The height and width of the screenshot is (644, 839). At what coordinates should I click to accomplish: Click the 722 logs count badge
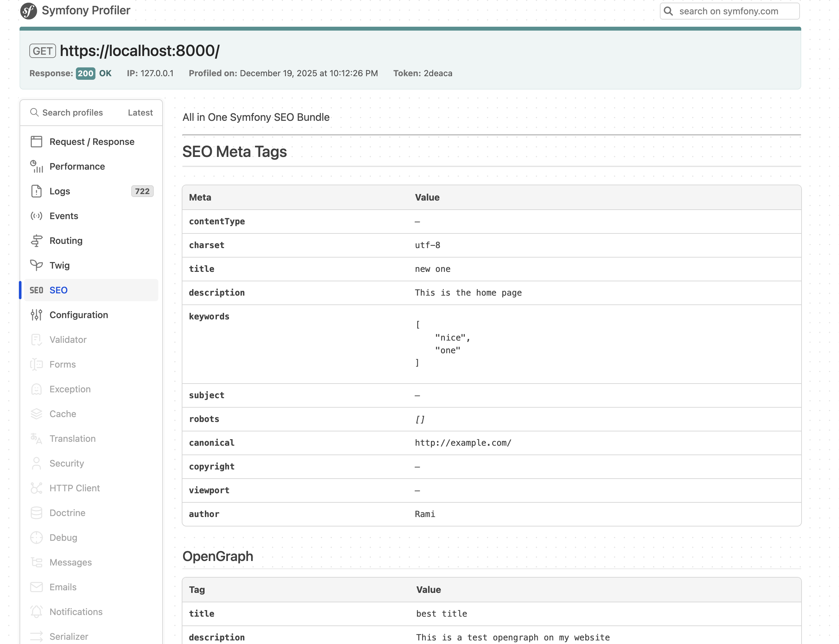[x=142, y=191]
